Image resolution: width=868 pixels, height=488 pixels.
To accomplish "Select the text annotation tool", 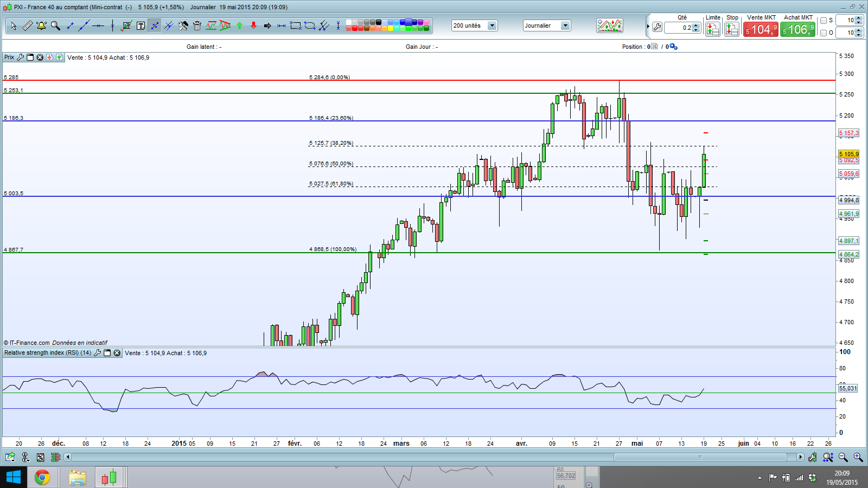I will pyautogui.click(x=141, y=25).
